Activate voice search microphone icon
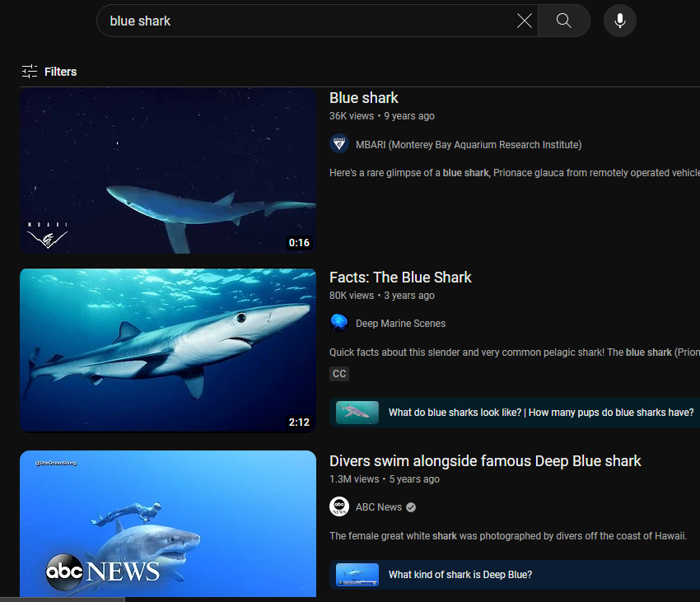 click(x=619, y=21)
